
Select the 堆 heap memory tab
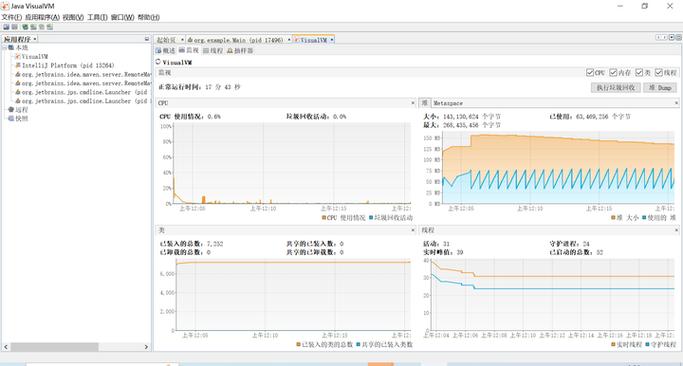pyautogui.click(x=424, y=103)
